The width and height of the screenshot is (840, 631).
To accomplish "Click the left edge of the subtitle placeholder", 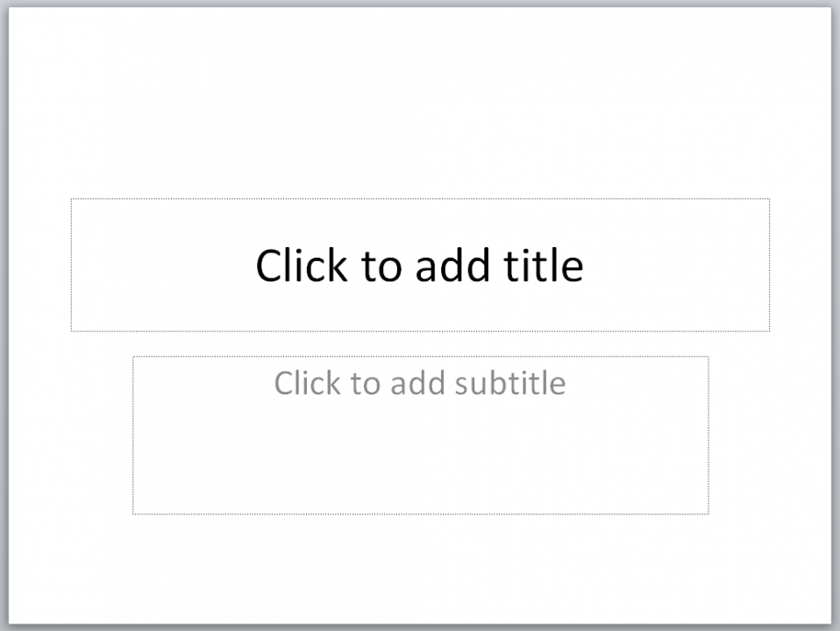I will pos(133,435).
